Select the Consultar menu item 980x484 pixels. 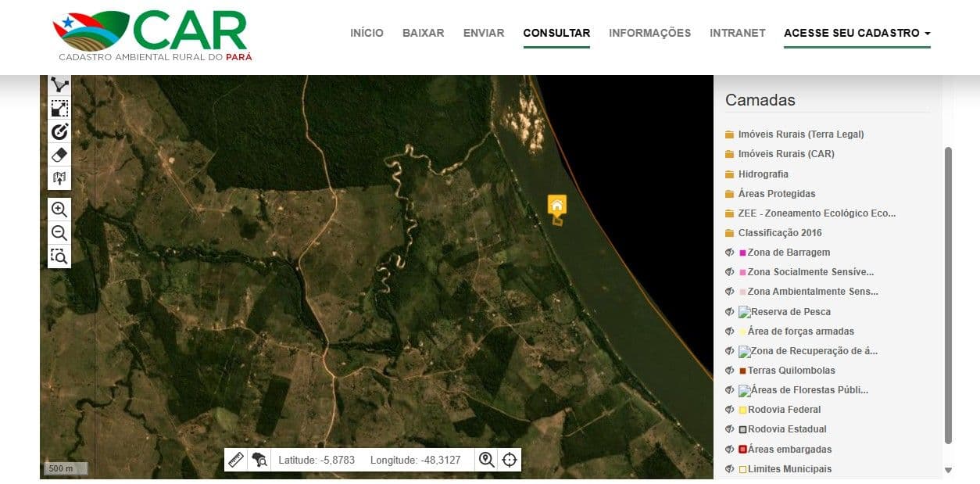556,33
